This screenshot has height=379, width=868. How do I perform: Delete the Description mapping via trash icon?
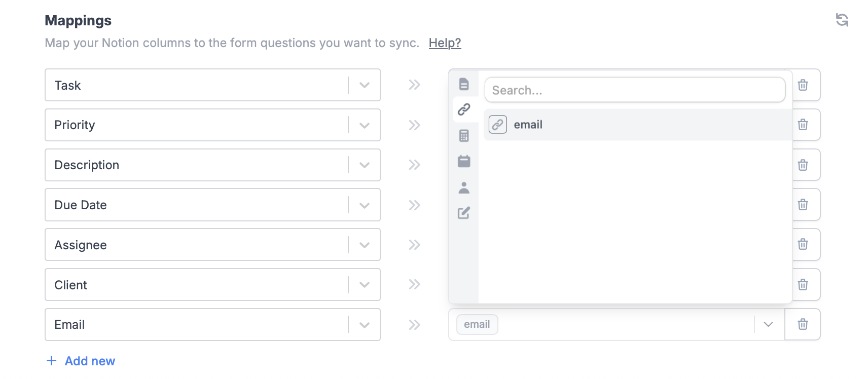(x=803, y=165)
